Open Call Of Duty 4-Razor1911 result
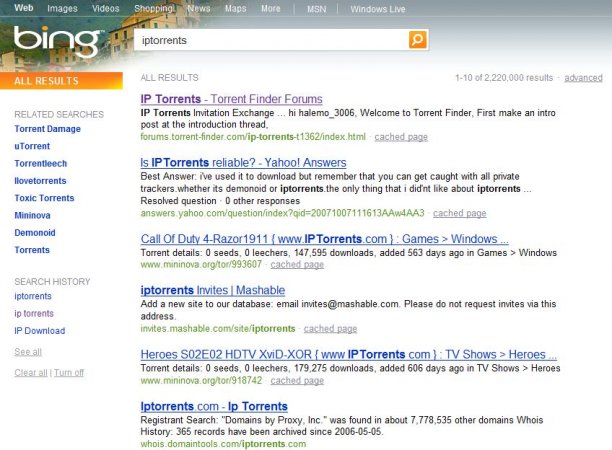The image size is (612, 450). click(324, 239)
